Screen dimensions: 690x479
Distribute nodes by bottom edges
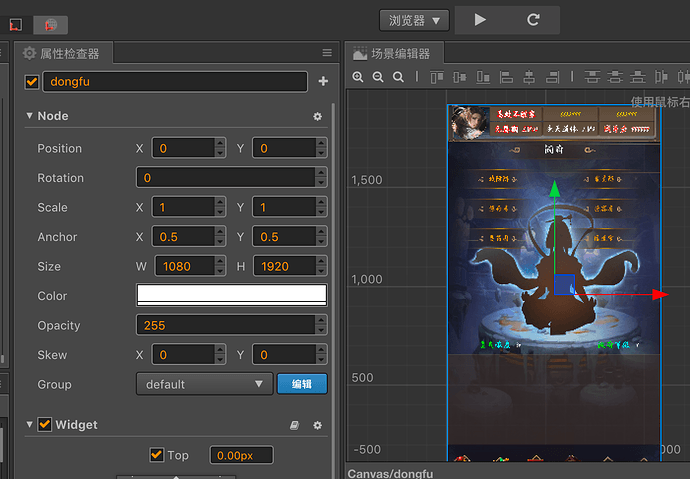pyautogui.click(x=638, y=77)
